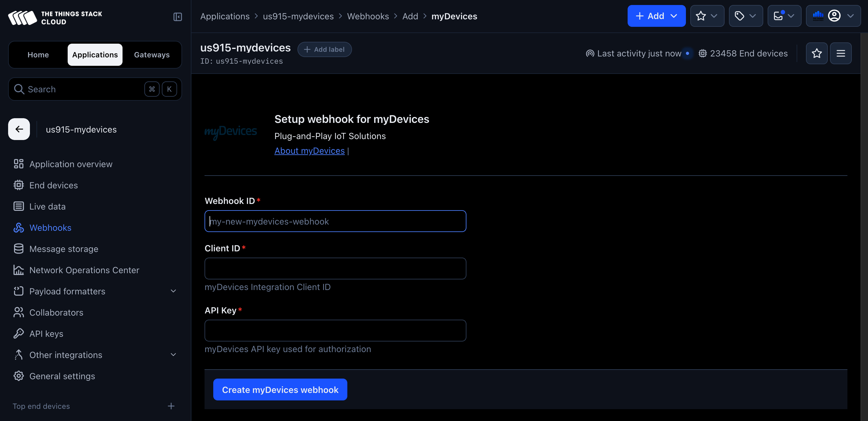The height and width of the screenshot is (421, 868).
Task: Open the user account dropdown
Action: pos(833,16)
